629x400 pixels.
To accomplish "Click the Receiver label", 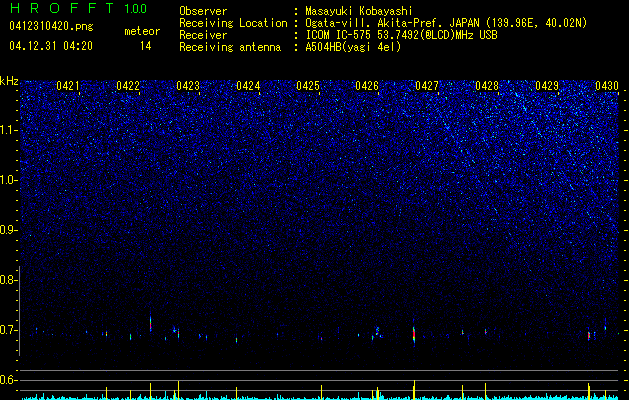I will coord(203,35).
